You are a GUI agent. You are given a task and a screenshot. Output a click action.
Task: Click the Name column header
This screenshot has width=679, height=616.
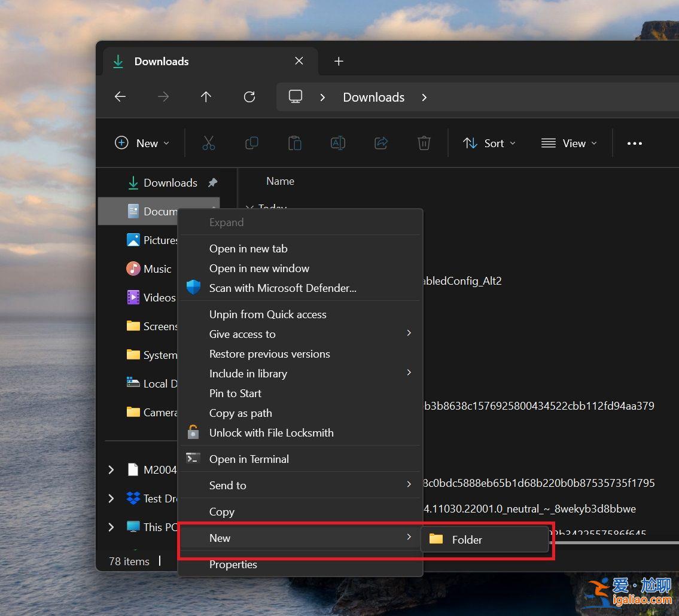280,181
